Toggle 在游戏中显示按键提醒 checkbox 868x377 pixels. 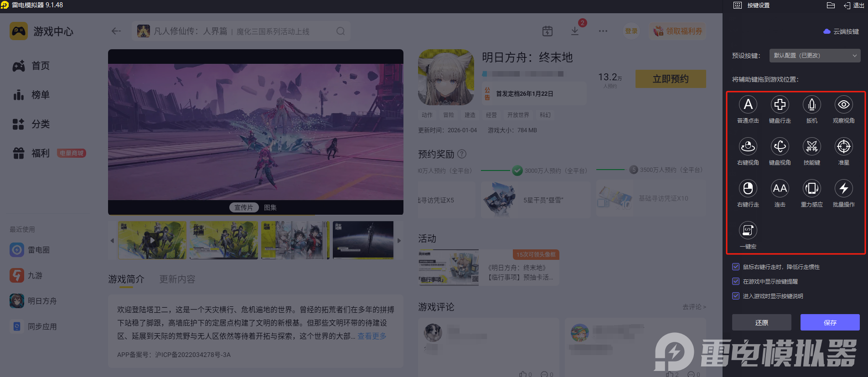click(735, 281)
